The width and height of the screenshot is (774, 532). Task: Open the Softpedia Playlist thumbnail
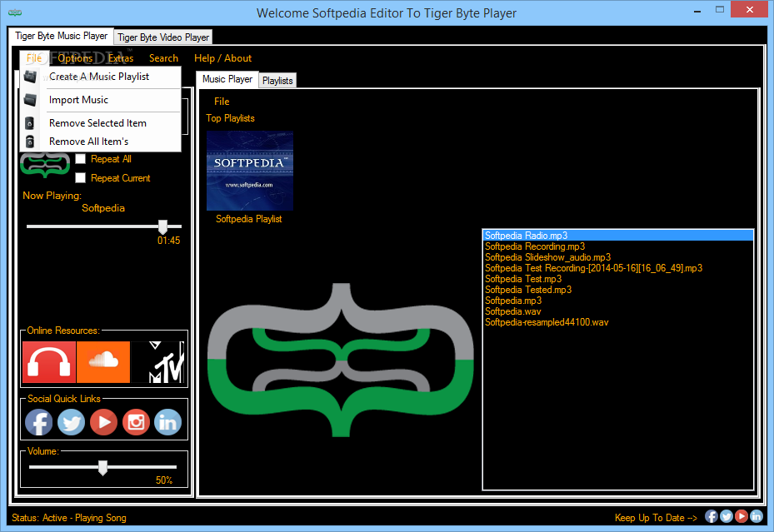pos(250,171)
